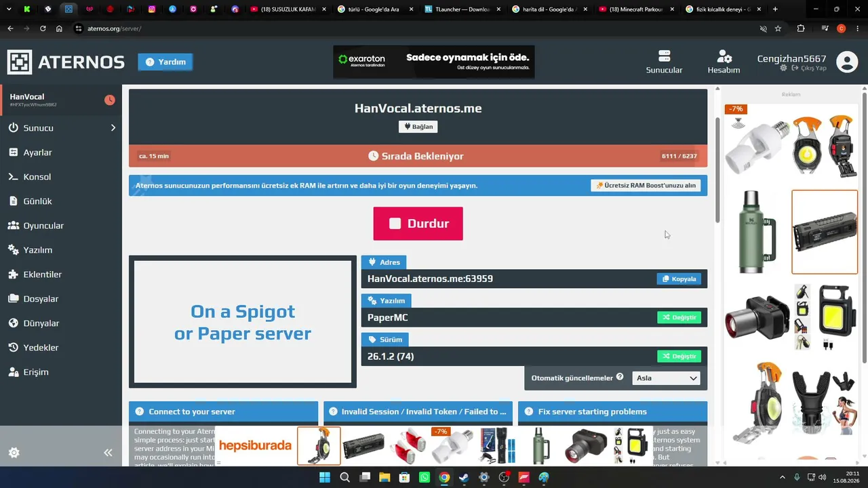This screenshot has height=488, width=868.
Task: Click the Çıkış Yap logout link
Action: [x=809, y=68]
